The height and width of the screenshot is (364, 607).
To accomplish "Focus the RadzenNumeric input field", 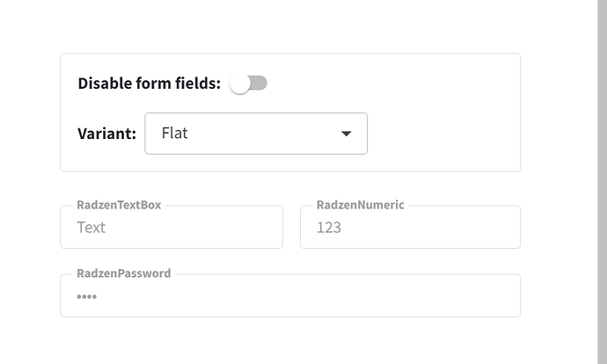I will tap(410, 228).
